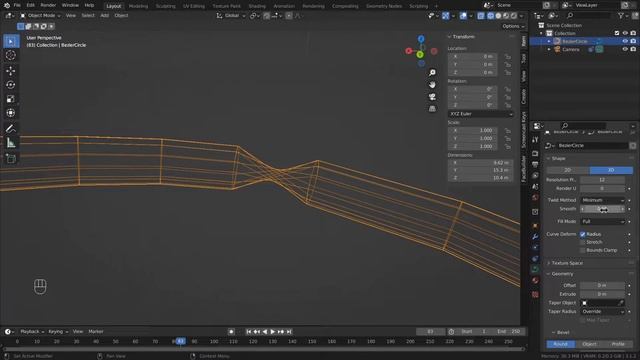Select the 3D shape option

pyautogui.click(x=611, y=170)
